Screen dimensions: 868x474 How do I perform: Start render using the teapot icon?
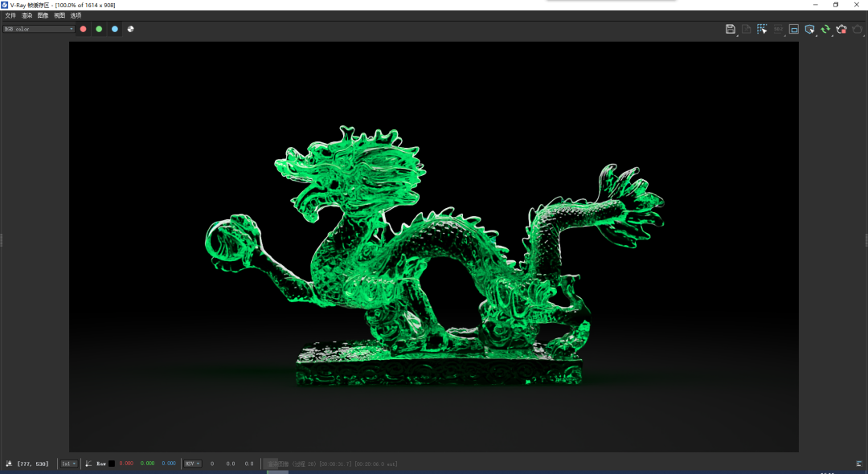(858, 29)
